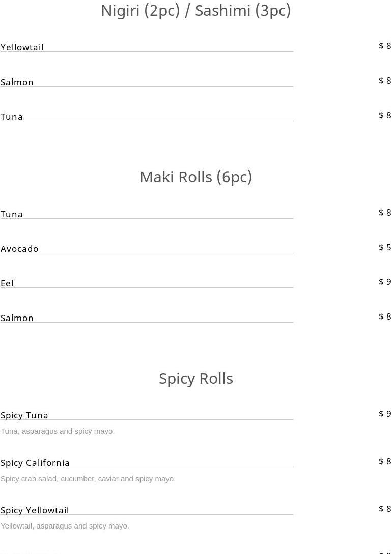Click Tuna in Nigiri / Sashimi section

point(12,116)
